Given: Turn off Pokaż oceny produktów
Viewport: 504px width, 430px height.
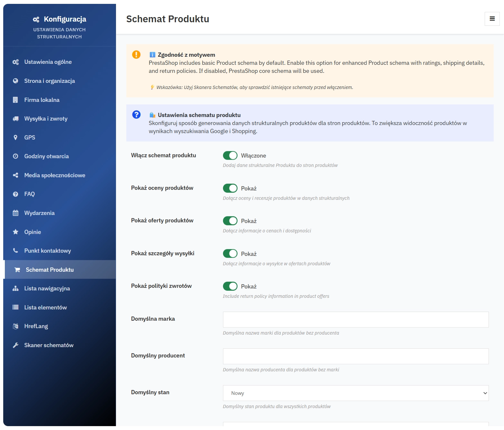Looking at the screenshot, I should click(230, 188).
